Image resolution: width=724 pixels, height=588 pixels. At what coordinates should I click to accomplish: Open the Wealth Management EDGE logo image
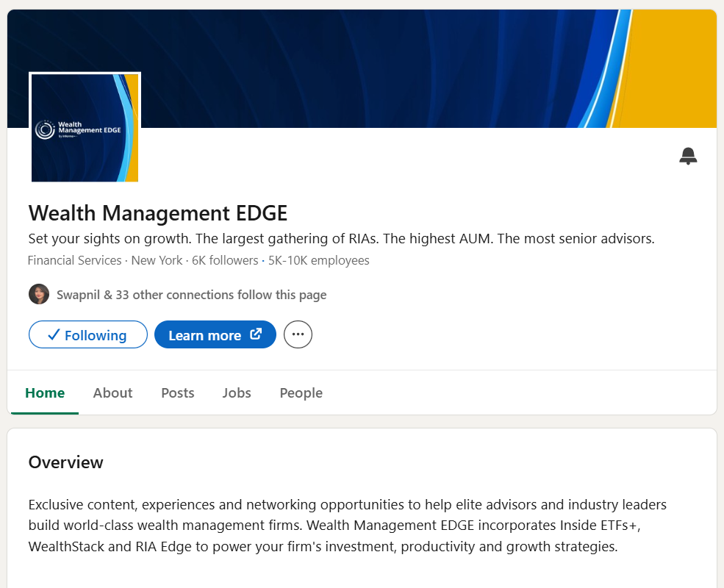pos(85,128)
